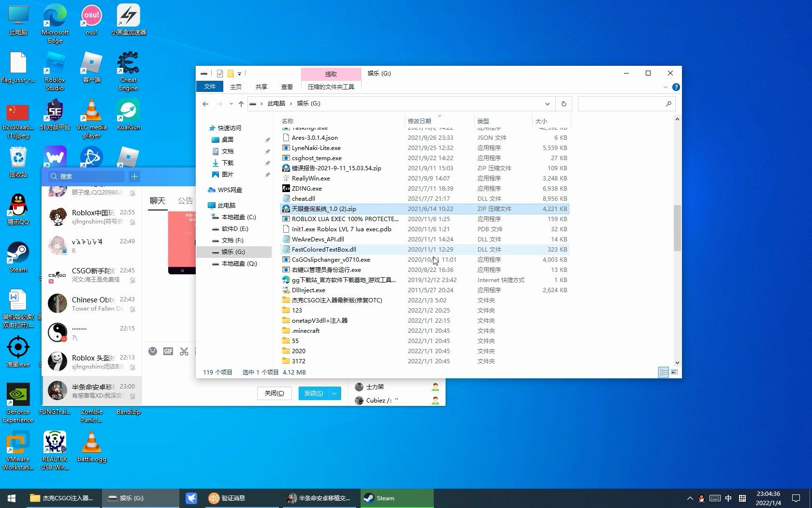Sort files by 类型 column header

tap(503, 121)
